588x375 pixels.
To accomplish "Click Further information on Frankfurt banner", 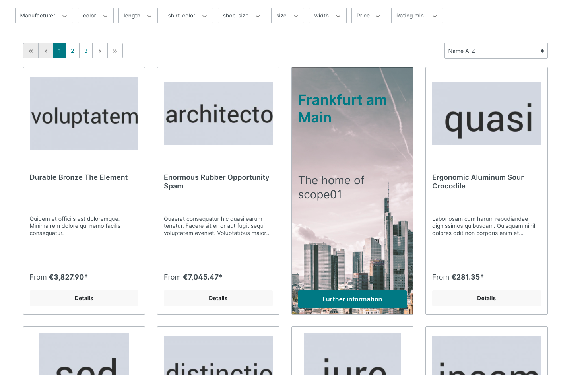I will click(x=352, y=299).
